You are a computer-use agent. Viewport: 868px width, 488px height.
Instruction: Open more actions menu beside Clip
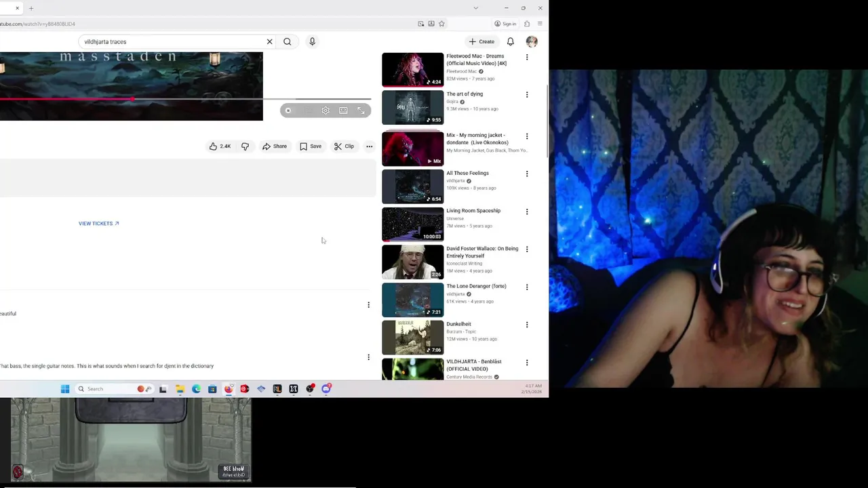point(369,146)
